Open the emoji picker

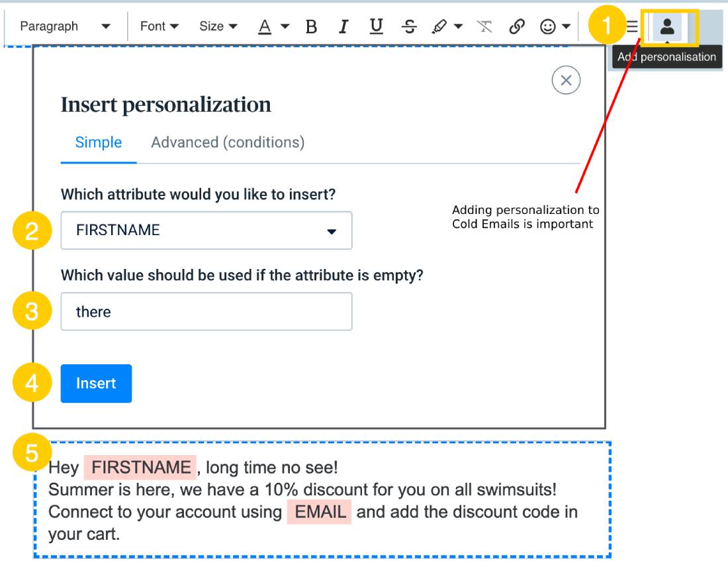pos(548,26)
